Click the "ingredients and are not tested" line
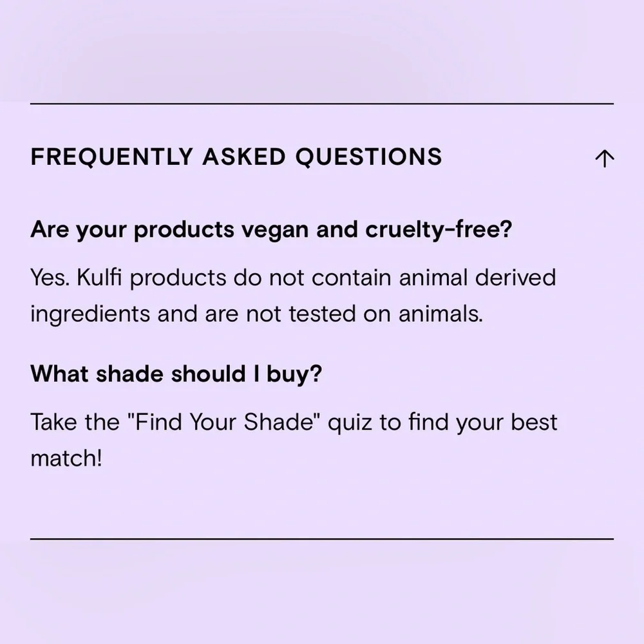Screen dimensions: 644x644 coord(193,314)
